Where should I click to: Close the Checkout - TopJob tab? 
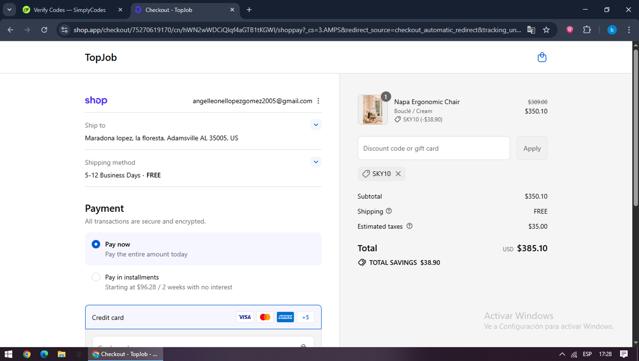coord(232,10)
